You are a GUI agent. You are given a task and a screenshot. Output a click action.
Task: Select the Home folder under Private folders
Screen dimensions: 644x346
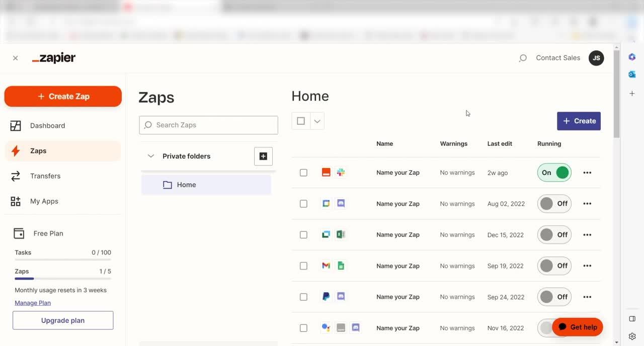[x=186, y=185]
